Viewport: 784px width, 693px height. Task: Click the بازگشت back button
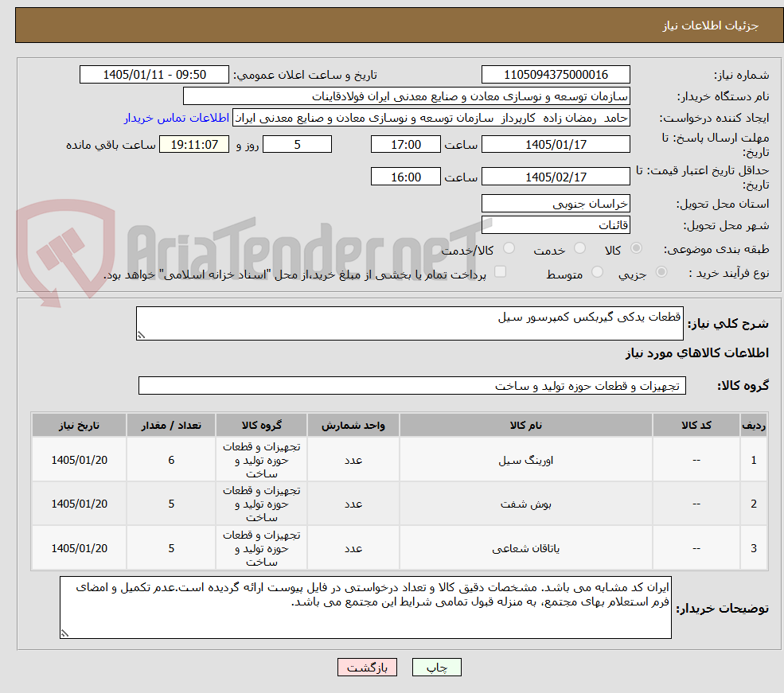click(367, 667)
